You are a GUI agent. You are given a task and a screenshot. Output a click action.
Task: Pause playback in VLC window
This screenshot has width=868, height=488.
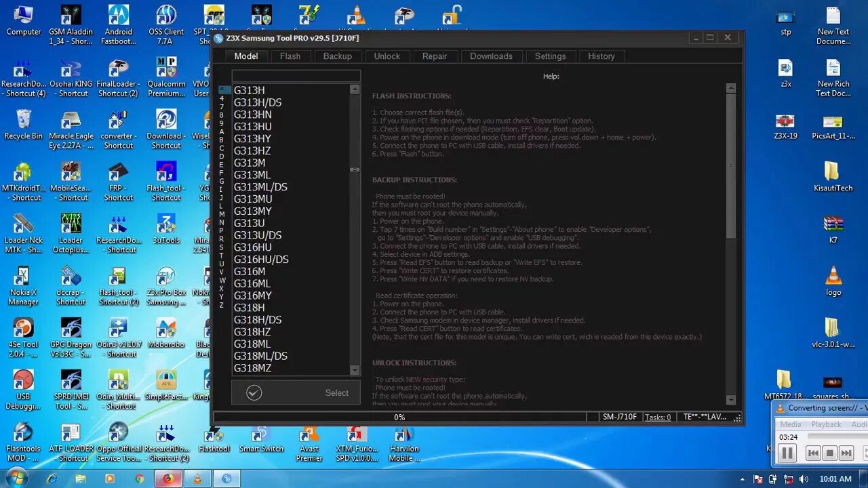pos(787,453)
